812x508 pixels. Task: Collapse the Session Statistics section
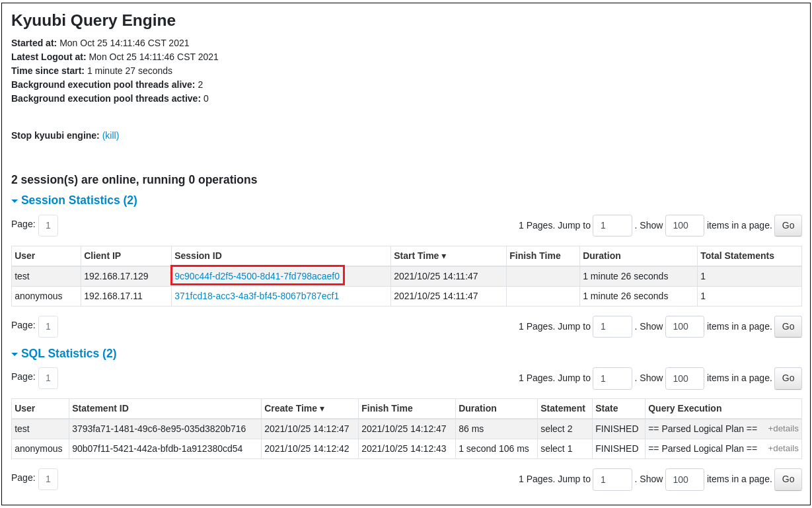(74, 200)
